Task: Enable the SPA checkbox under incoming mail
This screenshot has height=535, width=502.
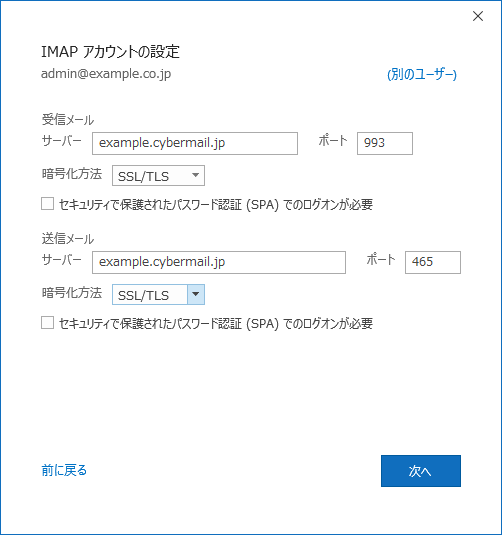Action: pos(47,204)
